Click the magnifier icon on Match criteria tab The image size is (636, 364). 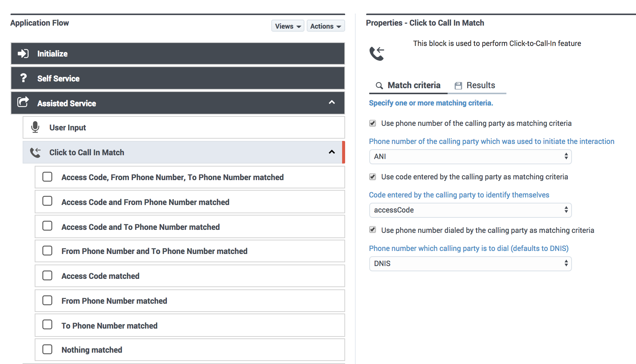click(x=379, y=86)
